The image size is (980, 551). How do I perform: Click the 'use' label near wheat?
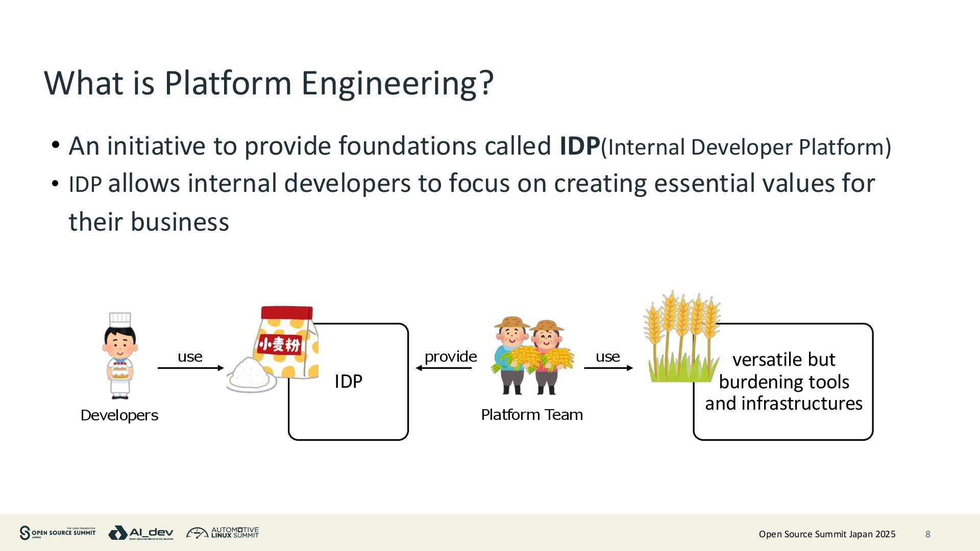[x=607, y=357]
